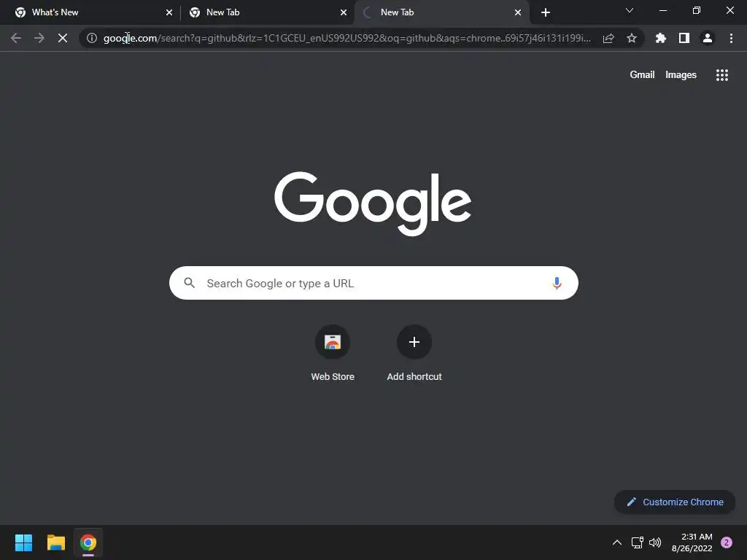Viewport: 747px width, 560px height.
Task: Select the loading New Tab
Action: coord(441,12)
